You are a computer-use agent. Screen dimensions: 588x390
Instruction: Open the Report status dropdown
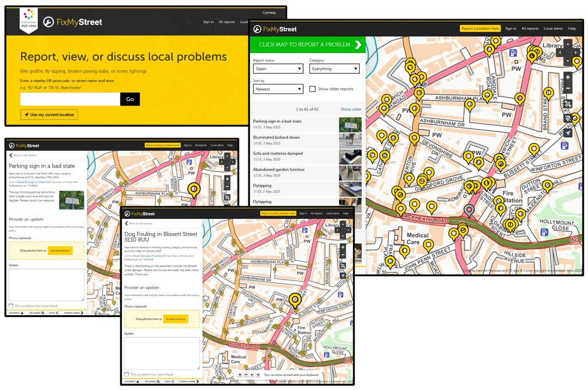coord(278,69)
